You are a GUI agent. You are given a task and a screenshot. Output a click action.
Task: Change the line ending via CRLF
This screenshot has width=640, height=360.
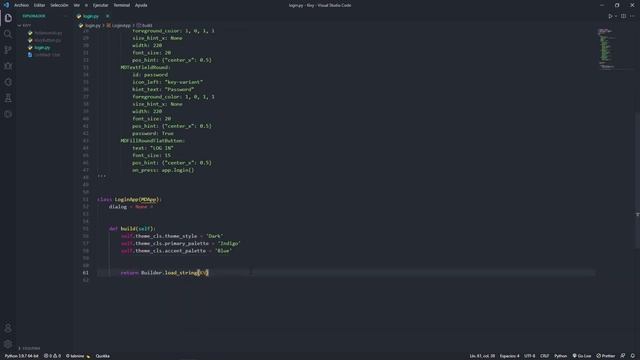click(x=544, y=356)
